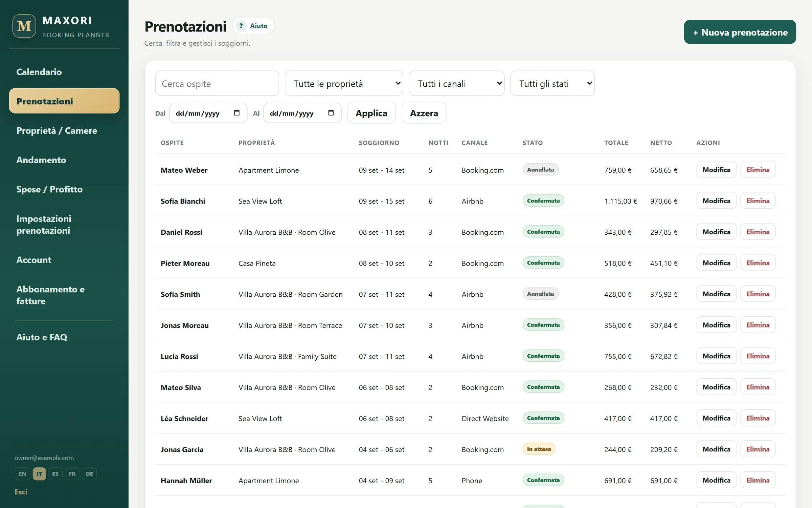Go to Calendario in the sidebar
This screenshot has width=812, height=508.
coord(64,72)
